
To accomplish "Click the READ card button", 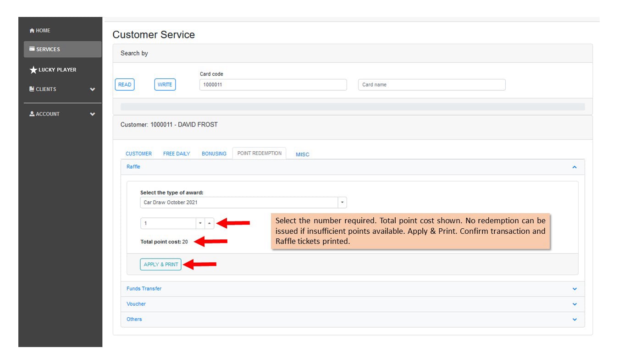I will coord(125,85).
